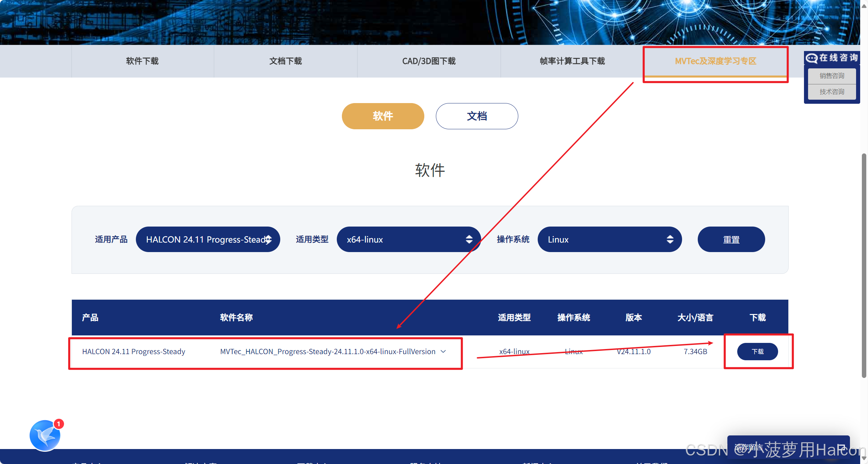Click the 下载 button in HALCON row

(757, 351)
